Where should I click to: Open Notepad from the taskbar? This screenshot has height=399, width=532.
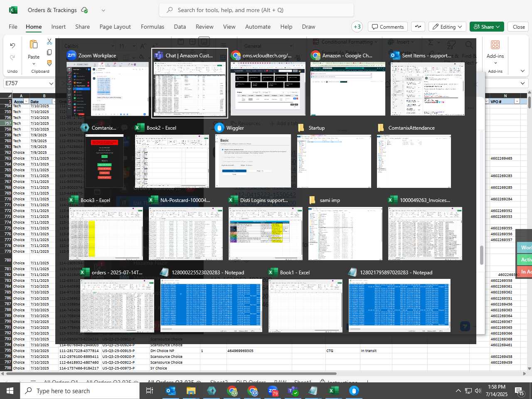point(313,391)
